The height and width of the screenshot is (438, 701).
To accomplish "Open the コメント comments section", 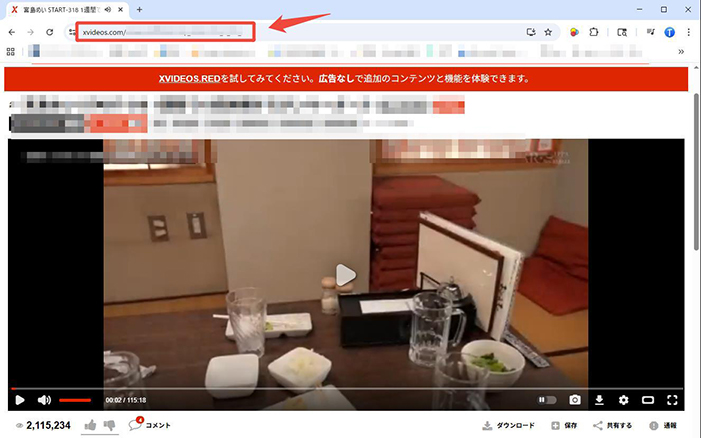I will coord(150,425).
